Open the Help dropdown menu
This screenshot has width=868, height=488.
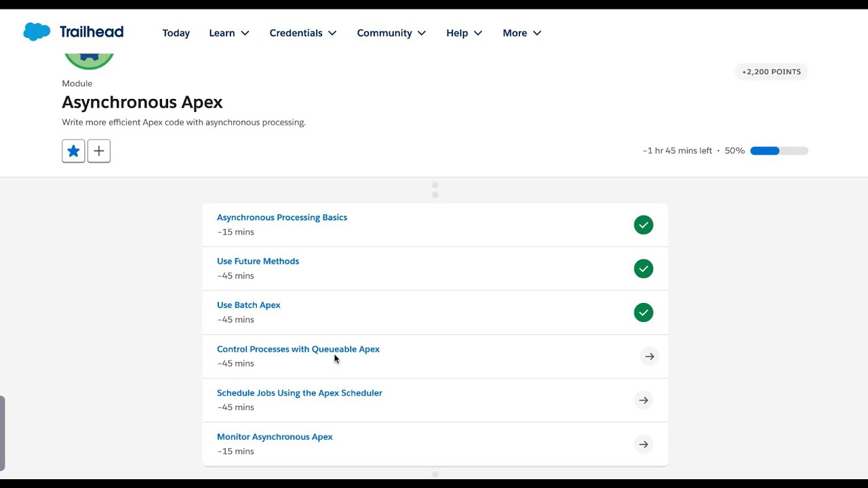point(464,33)
